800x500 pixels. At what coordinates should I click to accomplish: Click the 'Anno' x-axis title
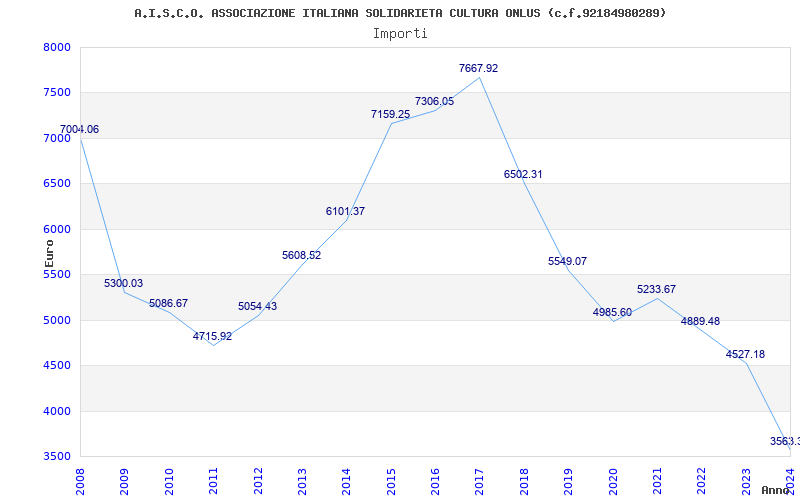(776, 490)
